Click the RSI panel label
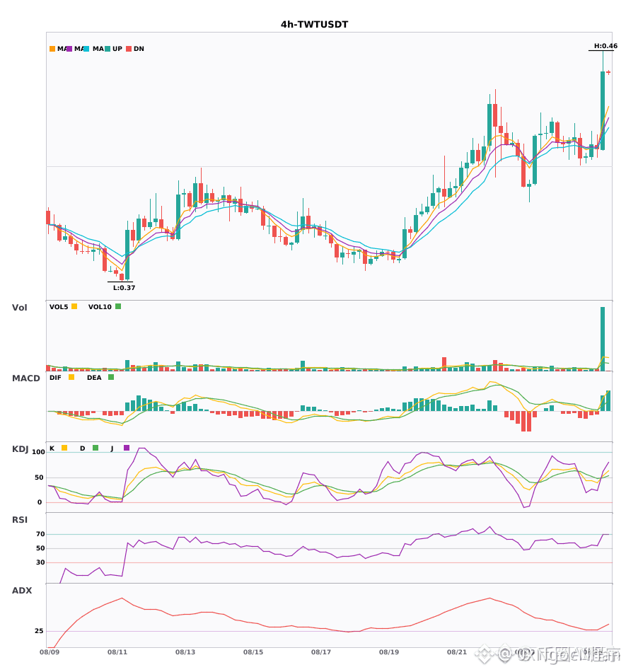Viewport: 626px width, 672px height. click(x=20, y=520)
